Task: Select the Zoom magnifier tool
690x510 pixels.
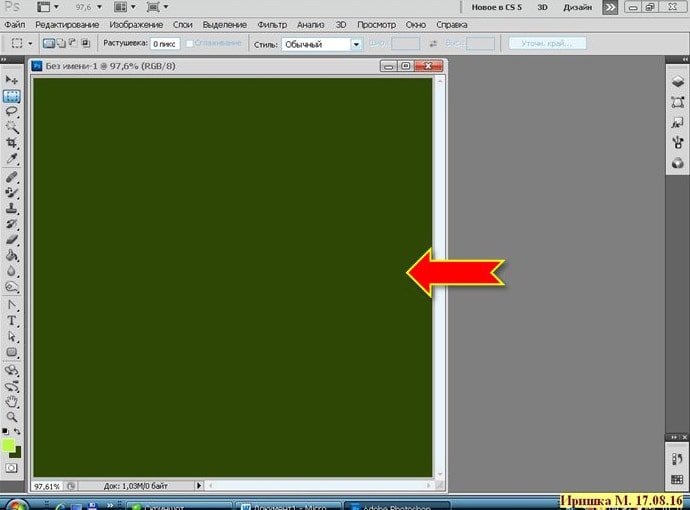Action: (12, 416)
